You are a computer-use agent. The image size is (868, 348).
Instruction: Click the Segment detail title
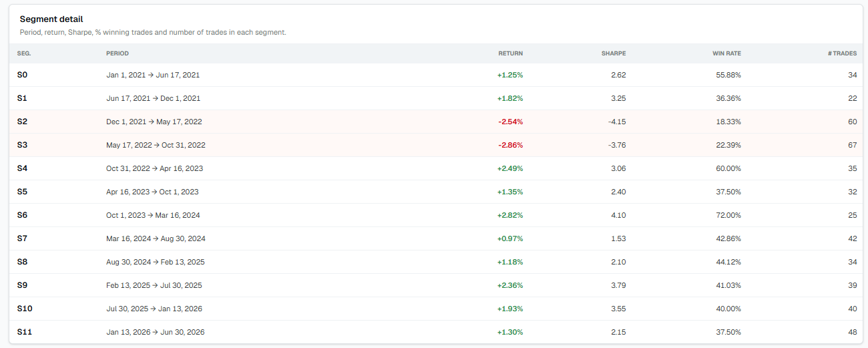pyautogui.click(x=51, y=19)
